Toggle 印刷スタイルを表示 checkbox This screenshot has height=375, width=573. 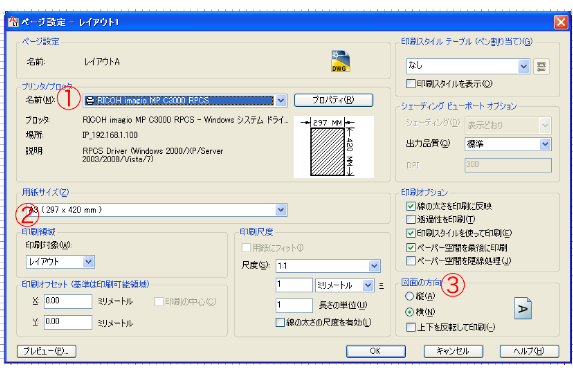click(411, 84)
